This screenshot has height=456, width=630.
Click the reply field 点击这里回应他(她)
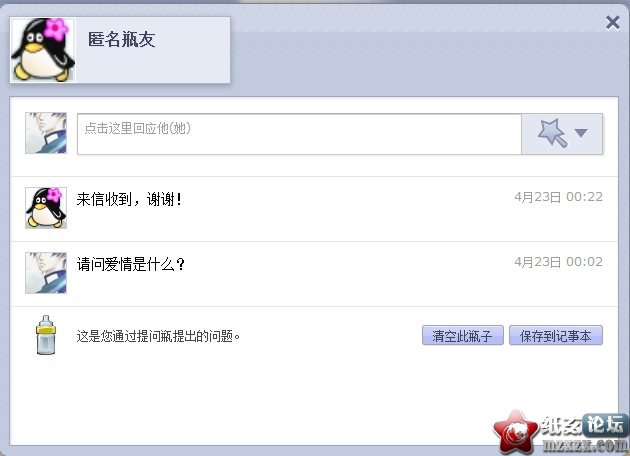point(299,134)
